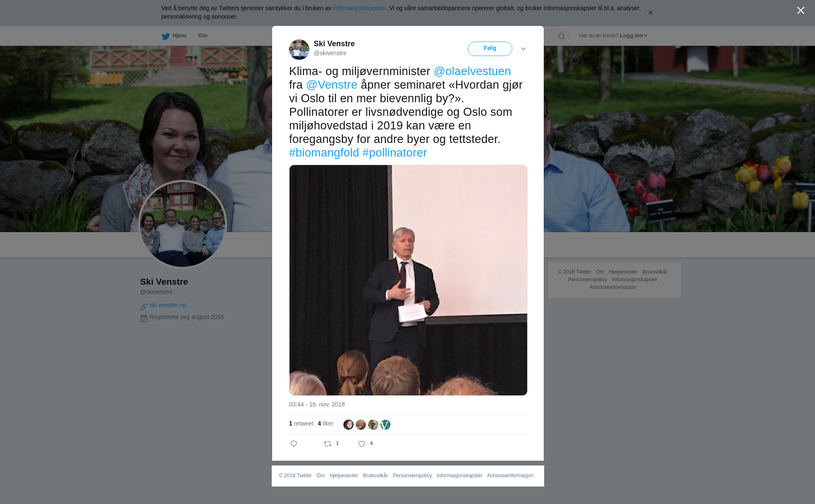Click the search magnifier icon
This screenshot has height=504, width=815.
[562, 36]
